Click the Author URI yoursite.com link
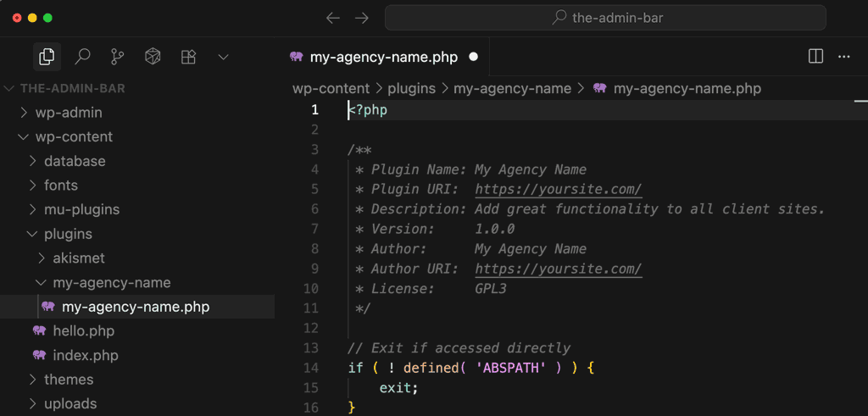The width and height of the screenshot is (868, 416). [x=558, y=269]
